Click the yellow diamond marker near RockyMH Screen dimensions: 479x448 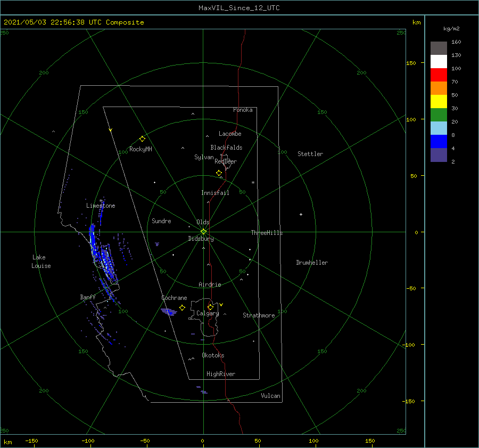(142, 139)
